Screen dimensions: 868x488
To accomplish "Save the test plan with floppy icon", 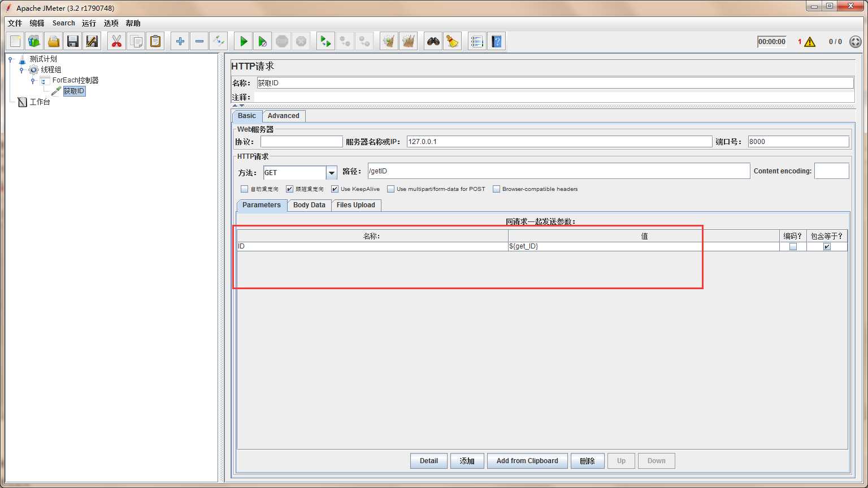I will click(x=73, y=41).
